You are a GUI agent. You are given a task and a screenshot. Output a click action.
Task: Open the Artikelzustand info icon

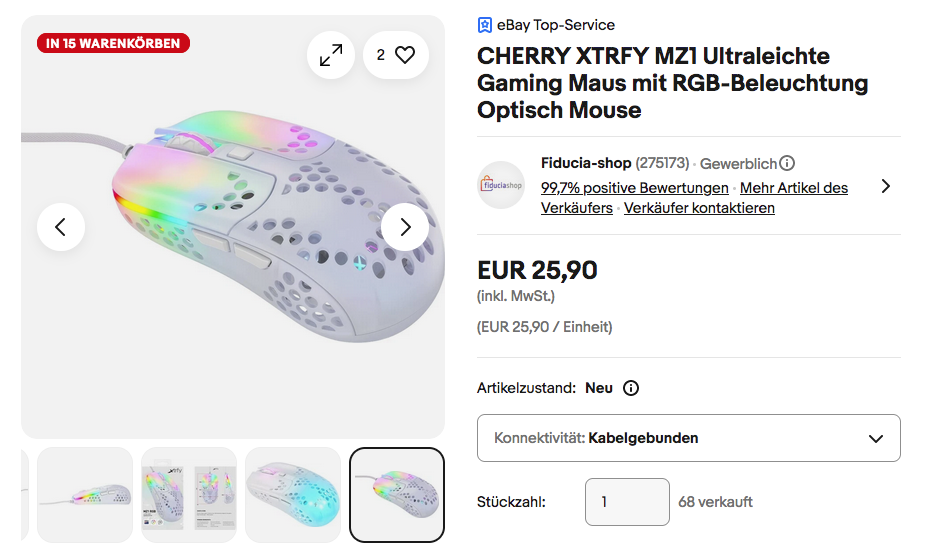[x=631, y=388]
